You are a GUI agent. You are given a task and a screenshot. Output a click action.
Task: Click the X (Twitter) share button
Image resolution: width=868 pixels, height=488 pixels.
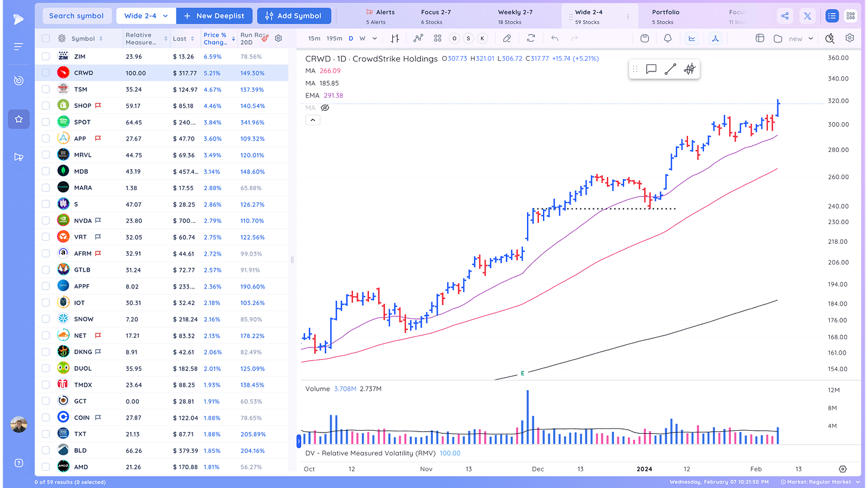(807, 16)
